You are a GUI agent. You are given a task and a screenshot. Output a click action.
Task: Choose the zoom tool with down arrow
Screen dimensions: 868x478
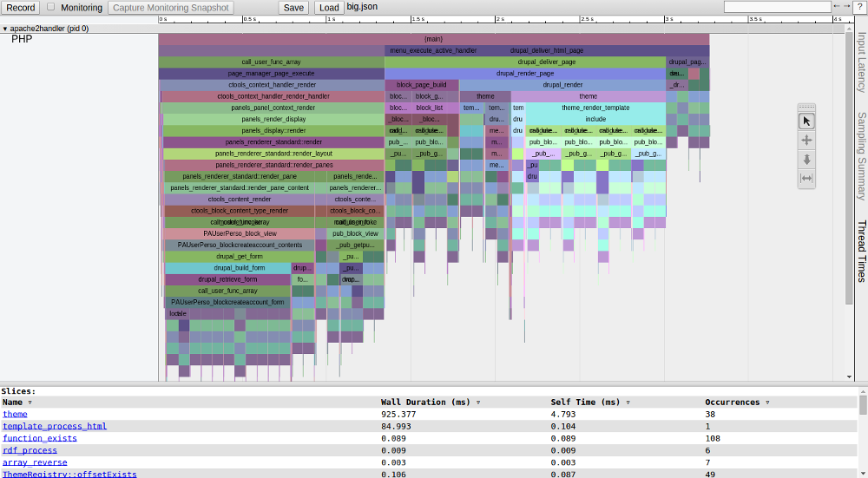(x=806, y=159)
